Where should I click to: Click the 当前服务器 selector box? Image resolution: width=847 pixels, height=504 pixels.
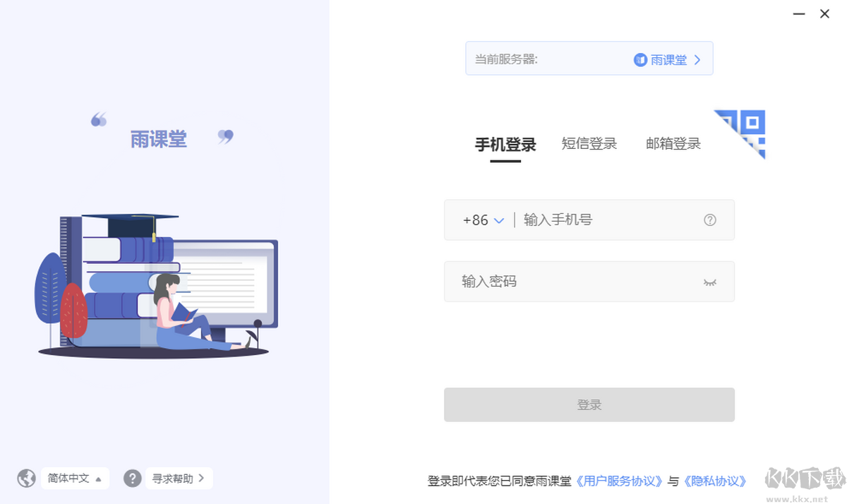click(x=589, y=58)
